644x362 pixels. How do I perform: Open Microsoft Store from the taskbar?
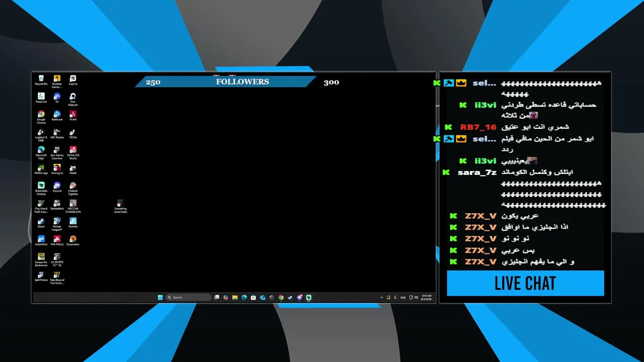click(253, 297)
